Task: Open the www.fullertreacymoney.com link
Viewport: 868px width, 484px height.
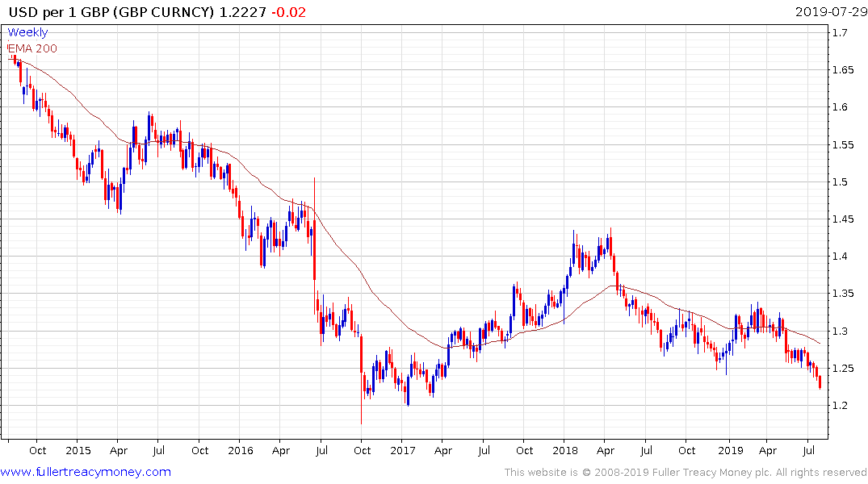Action: point(86,472)
